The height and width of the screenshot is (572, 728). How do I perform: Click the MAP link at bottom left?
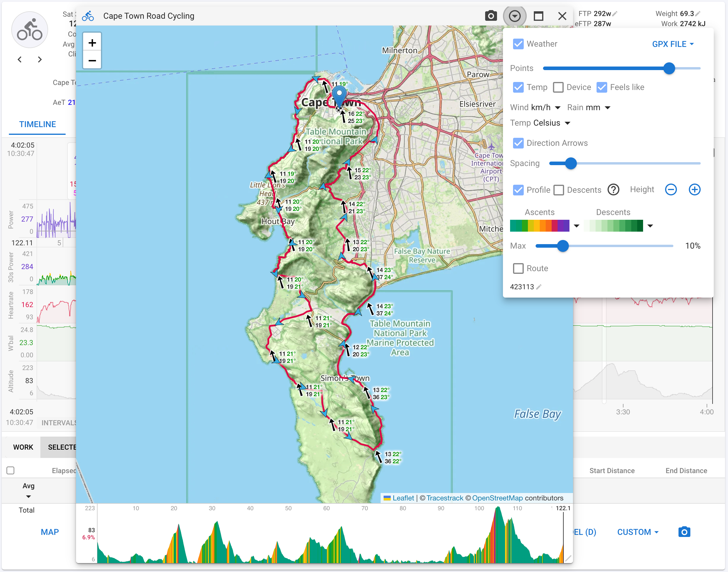pos(50,532)
